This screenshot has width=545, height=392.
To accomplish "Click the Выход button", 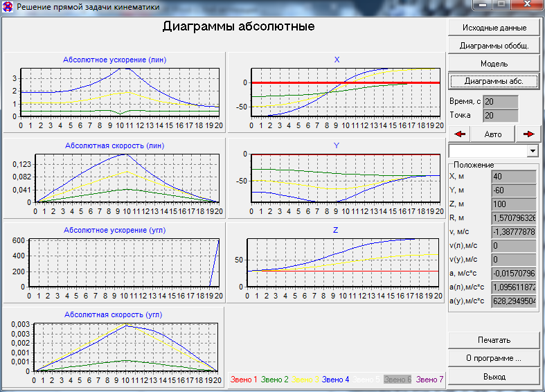I will (x=494, y=377).
